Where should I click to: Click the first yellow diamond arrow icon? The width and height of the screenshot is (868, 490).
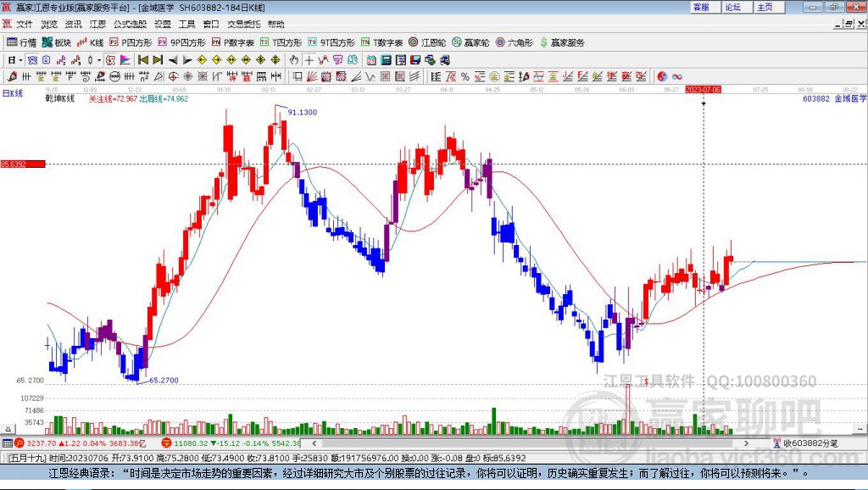click(x=202, y=60)
